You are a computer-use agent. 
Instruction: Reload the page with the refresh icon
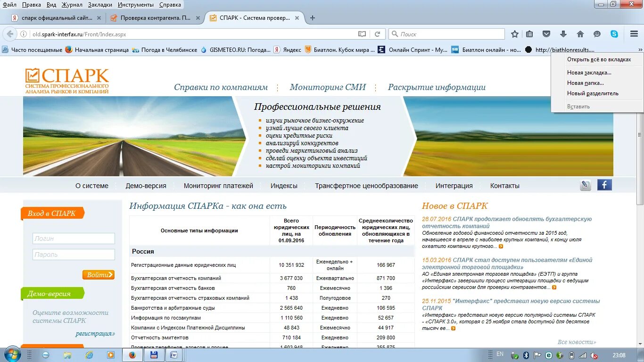[377, 34]
